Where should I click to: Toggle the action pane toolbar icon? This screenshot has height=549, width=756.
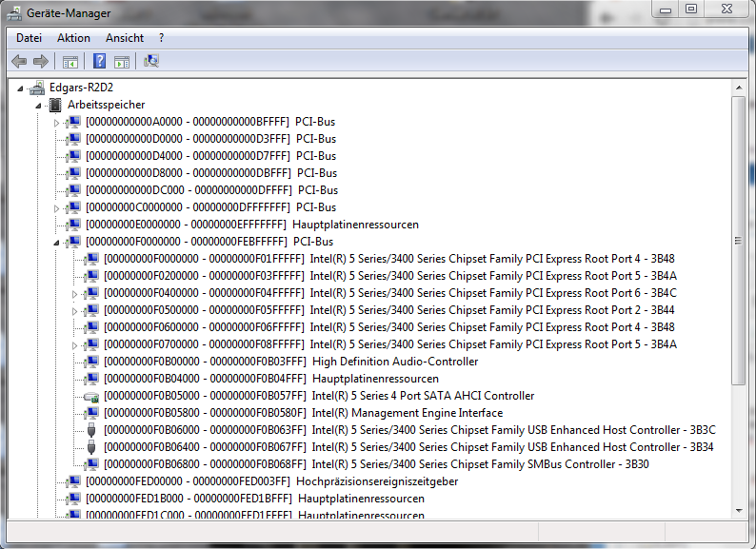(x=122, y=62)
